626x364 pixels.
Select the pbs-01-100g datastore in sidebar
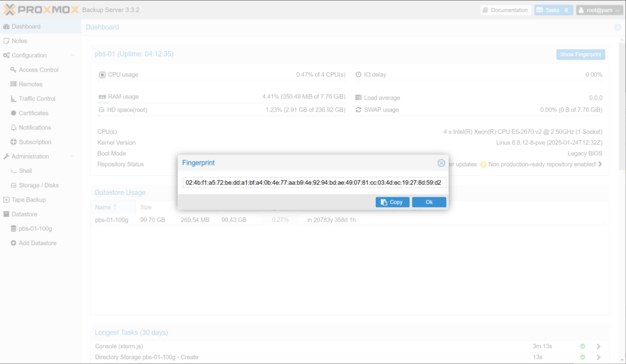[35, 228]
